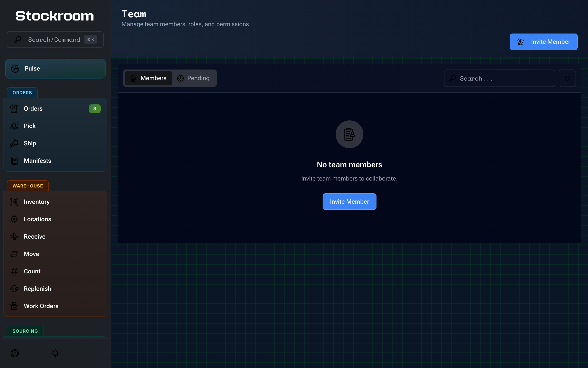This screenshot has height=368, width=588.
Task: Click the Manifests document icon
Action: [x=14, y=161]
